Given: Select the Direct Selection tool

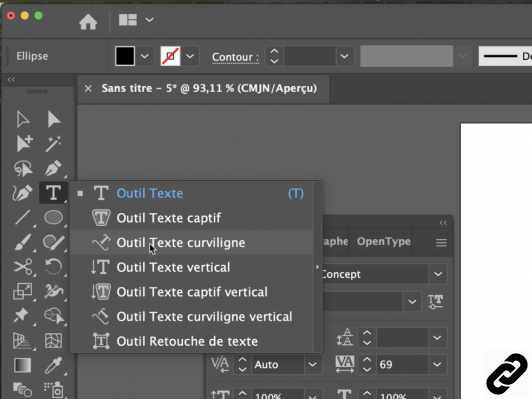Looking at the screenshot, I should click(x=54, y=119).
